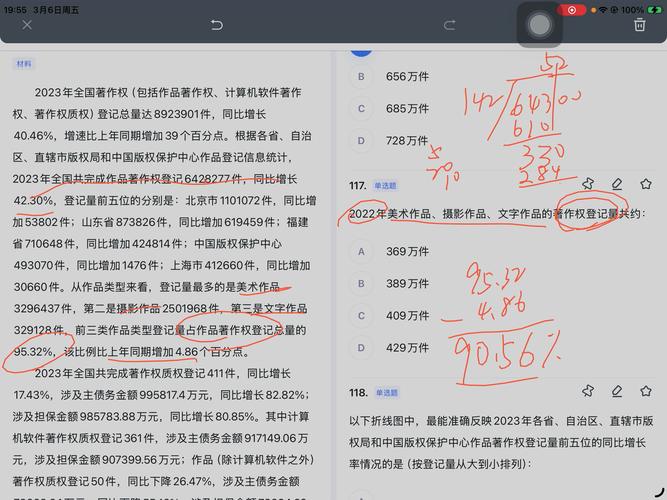This screenshot has width=667, height=500.
Task: Select option B 656万件
Action: (389, 77)
